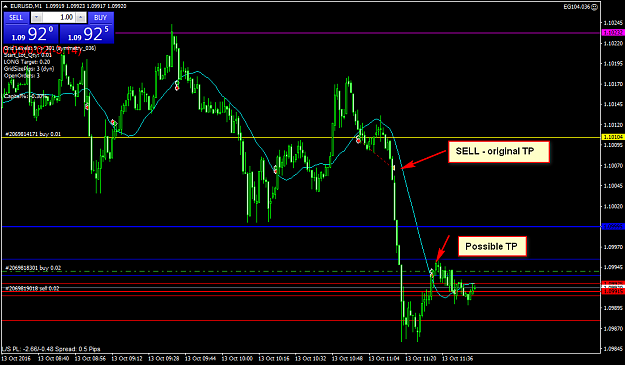Click the trade marker near 09:28 peak
Image resolution: width=625 pixels, height=365 pixels.
[x=177, y=85]
